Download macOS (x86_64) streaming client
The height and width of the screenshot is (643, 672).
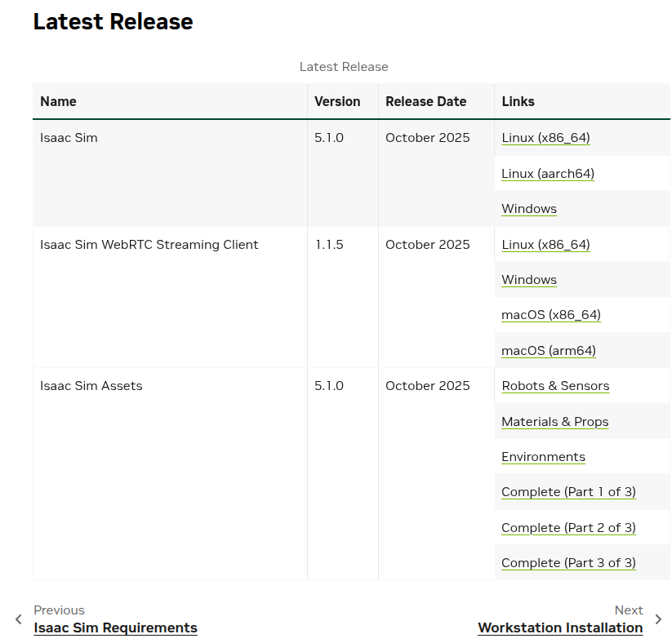click(x=550, y=315)
